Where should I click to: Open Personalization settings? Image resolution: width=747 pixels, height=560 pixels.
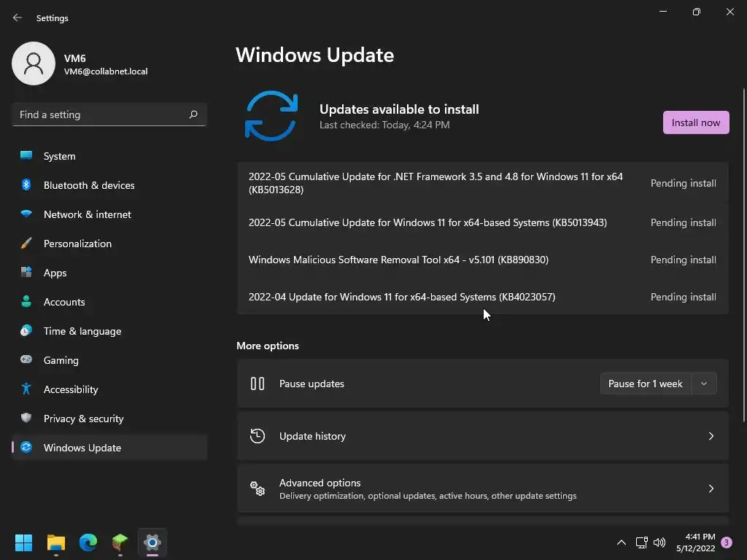pos(109,244)
